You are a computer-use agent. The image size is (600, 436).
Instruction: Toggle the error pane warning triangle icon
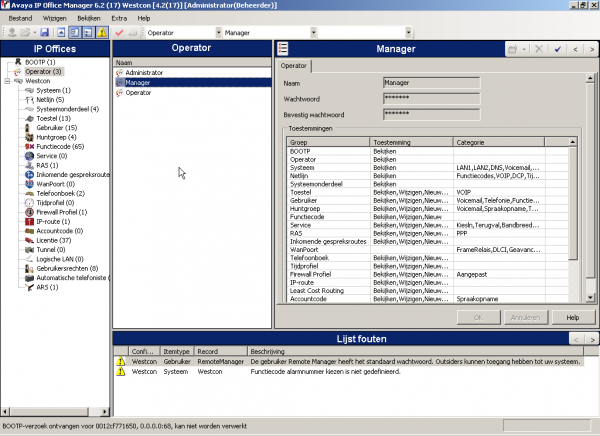[x=102, y=33]
